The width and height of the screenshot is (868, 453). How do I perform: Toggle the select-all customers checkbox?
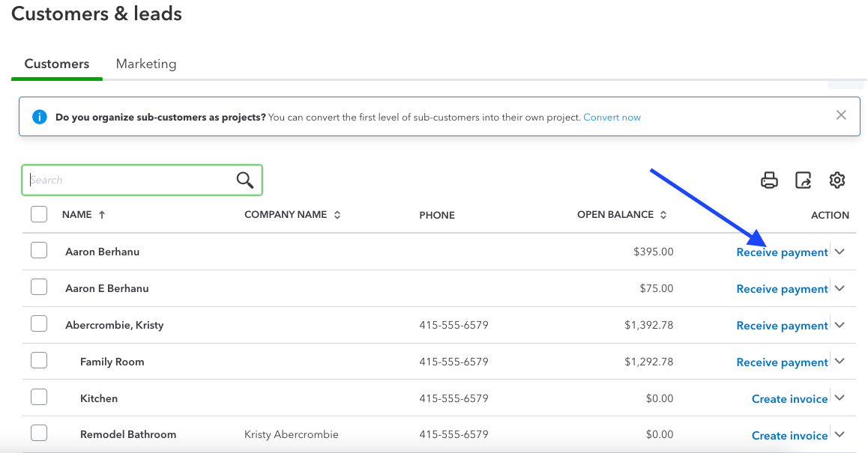click(x=39, y=215)
